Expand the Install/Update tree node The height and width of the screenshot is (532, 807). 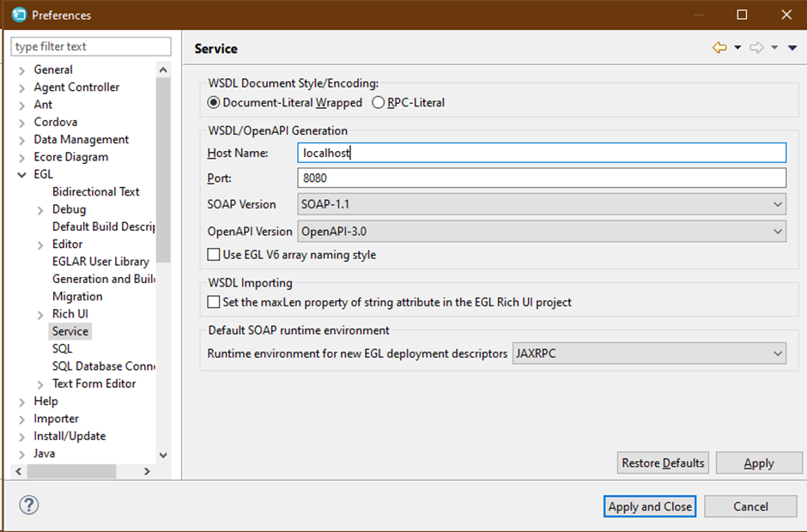coord(21,437)
